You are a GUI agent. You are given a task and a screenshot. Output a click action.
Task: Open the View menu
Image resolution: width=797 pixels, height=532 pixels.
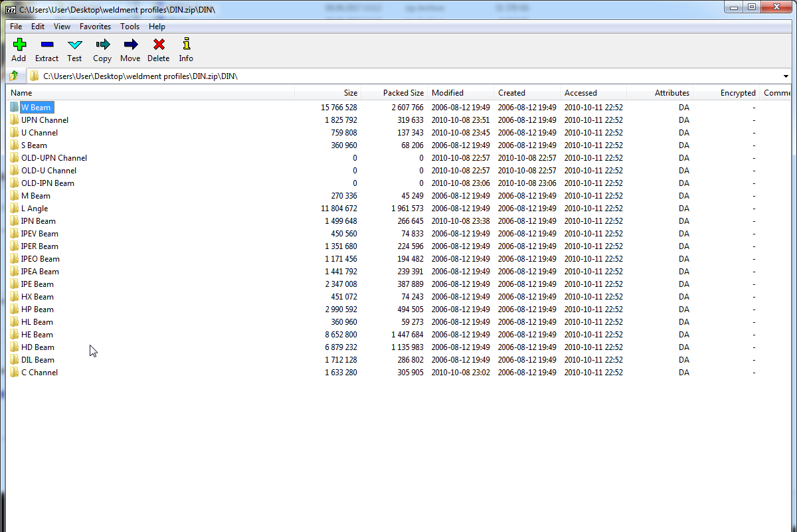point(62,27)
